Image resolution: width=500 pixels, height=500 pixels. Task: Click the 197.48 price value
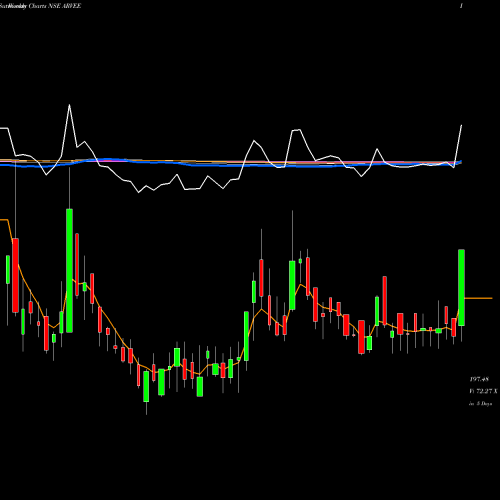coord(479,379)
